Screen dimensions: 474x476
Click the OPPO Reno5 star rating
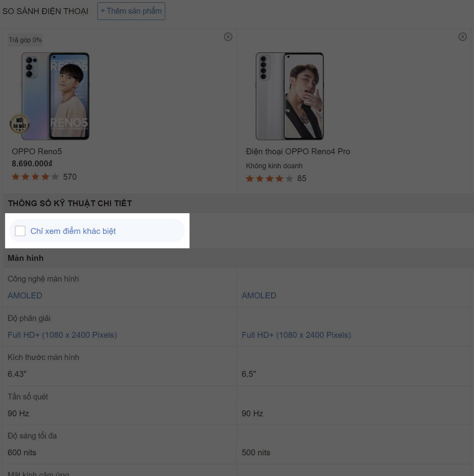tap(35, 177)
